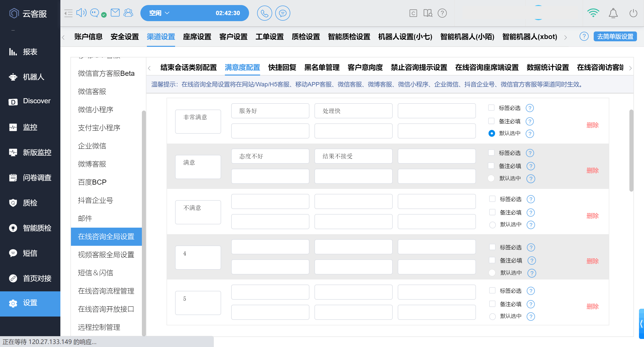Click 去简单版设置 button
This screenshot has width=644, height=347.
[615, 37]
